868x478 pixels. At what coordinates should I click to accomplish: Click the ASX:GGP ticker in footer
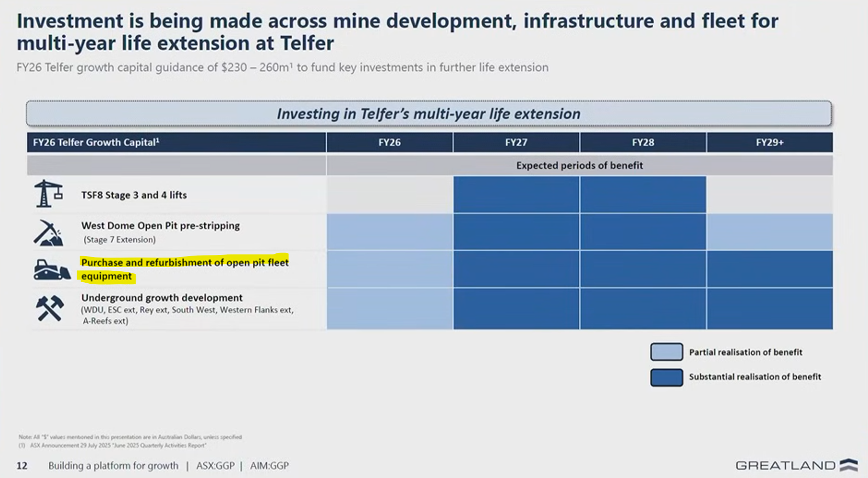[x=215, y=465]
